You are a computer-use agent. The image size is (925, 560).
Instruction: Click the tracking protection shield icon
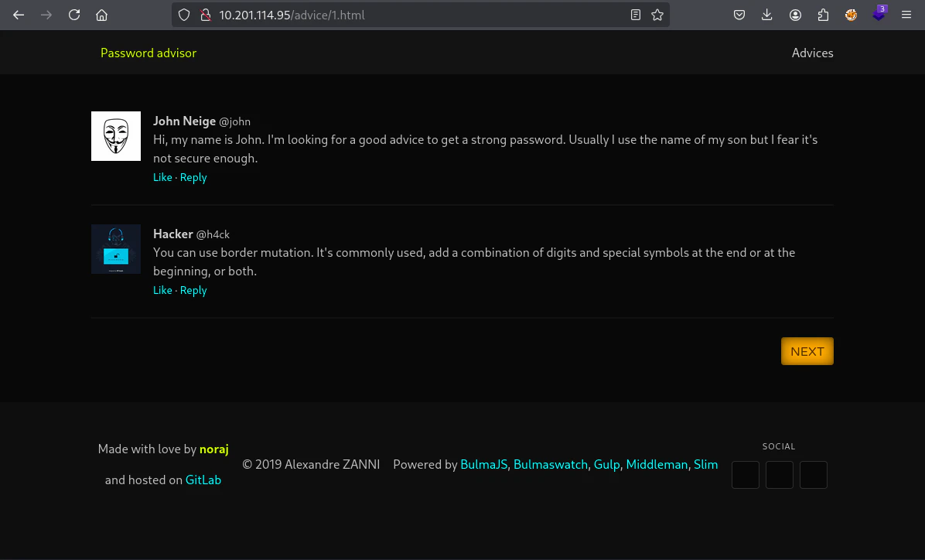[x=184, y=15]
